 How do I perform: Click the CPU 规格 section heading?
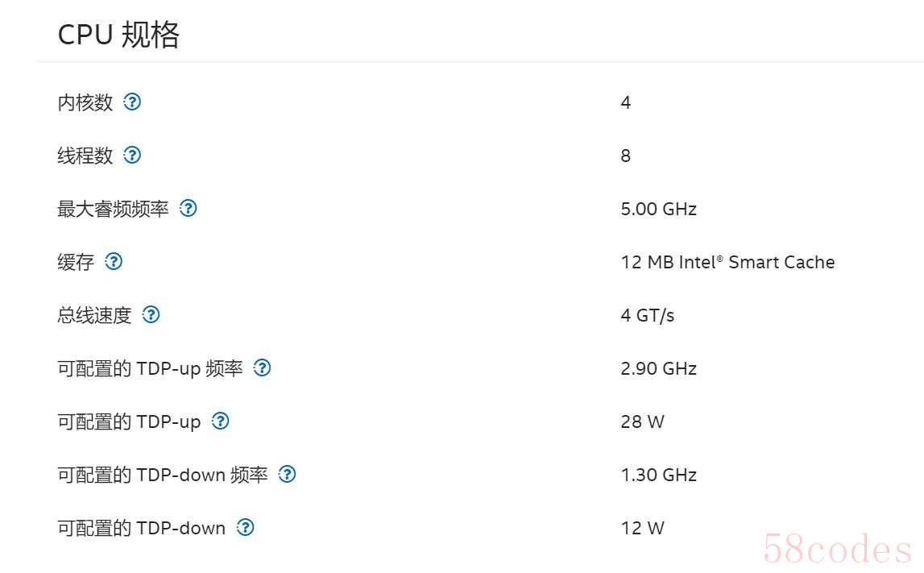pos(118,34)
